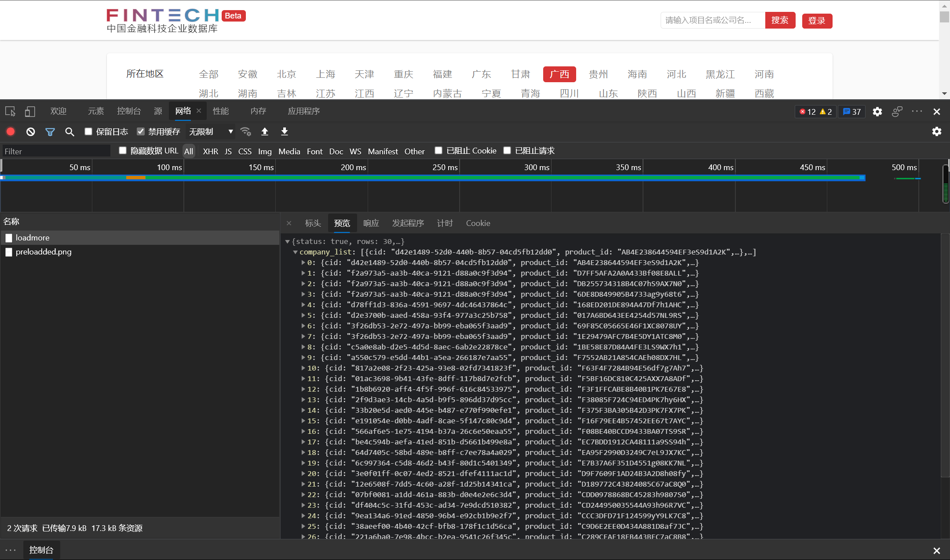
Task: Open the 计时 timing tab
Action: coord(445,223)
